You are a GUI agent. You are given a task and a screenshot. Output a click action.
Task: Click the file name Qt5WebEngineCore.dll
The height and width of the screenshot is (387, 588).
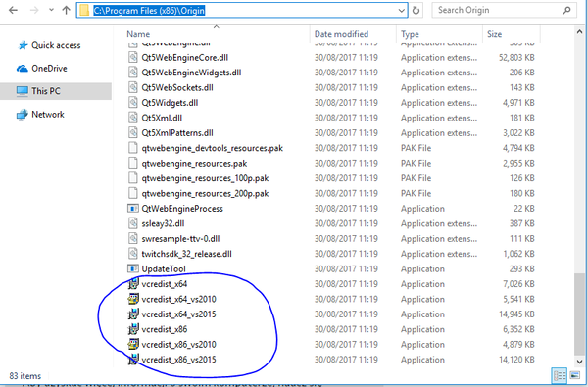pos(185,58)
